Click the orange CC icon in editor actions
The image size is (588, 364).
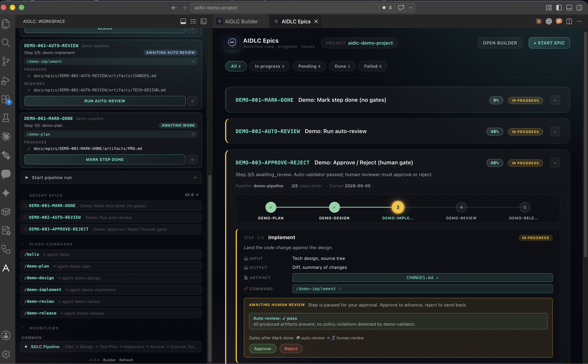pos(559,21)
